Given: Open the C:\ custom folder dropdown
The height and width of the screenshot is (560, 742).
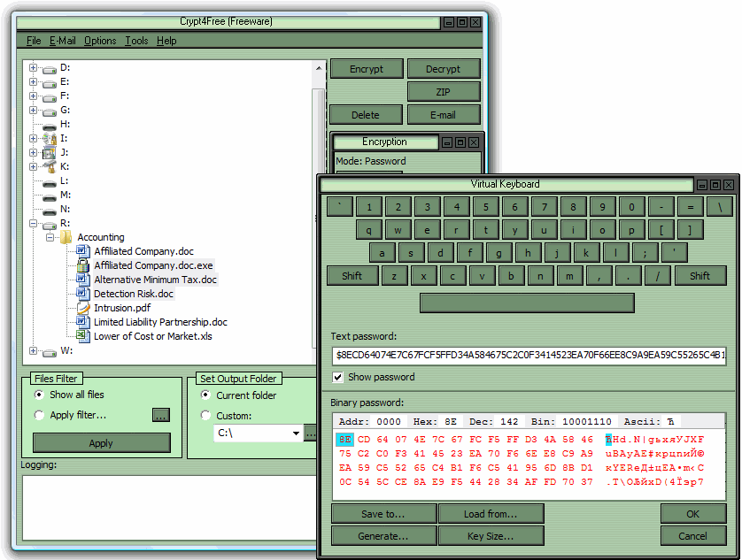Looking at the screenshot, I should tap(297, 433).
